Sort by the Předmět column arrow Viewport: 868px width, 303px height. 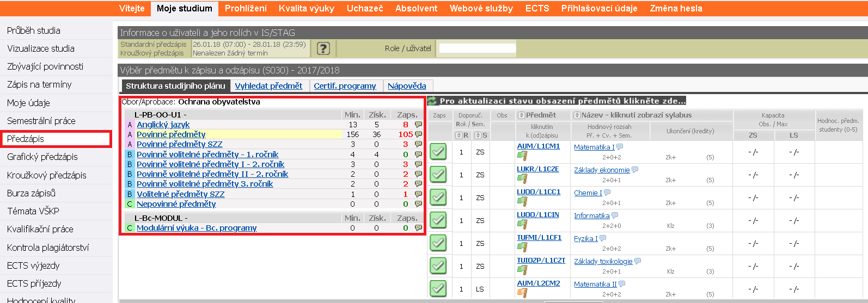tap(521, 115)
